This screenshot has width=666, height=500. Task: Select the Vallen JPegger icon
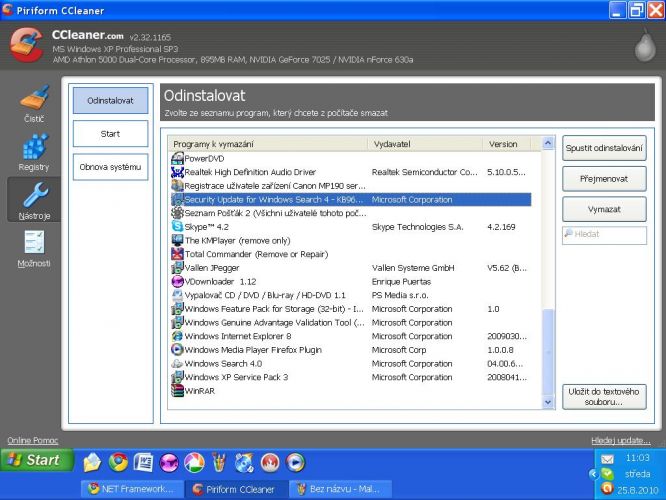[x=177, y=268]
